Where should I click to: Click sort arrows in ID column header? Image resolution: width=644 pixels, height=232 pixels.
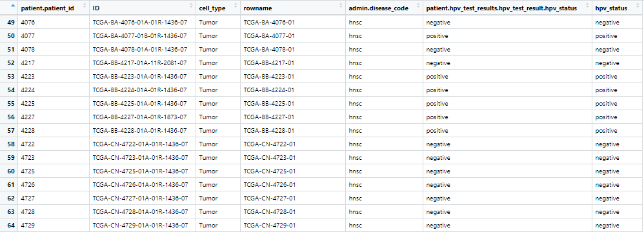(191, 6)
